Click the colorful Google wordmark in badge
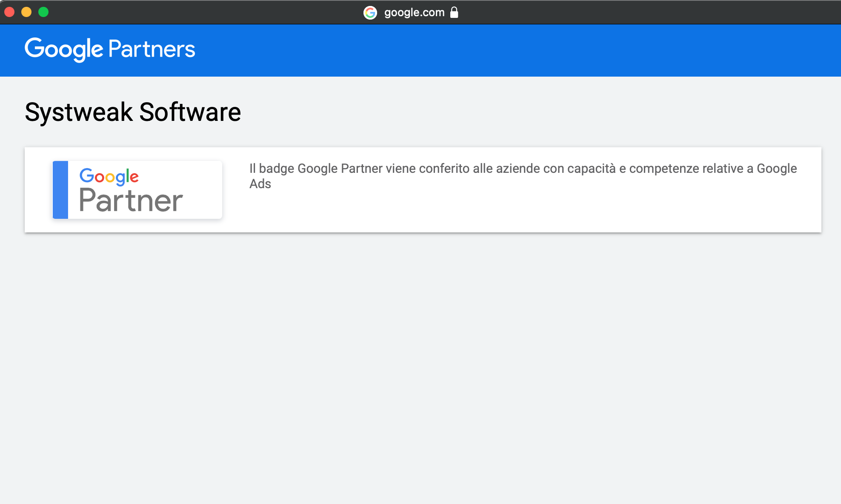Viewport: 841px width, 504px height. pos(109,176)
